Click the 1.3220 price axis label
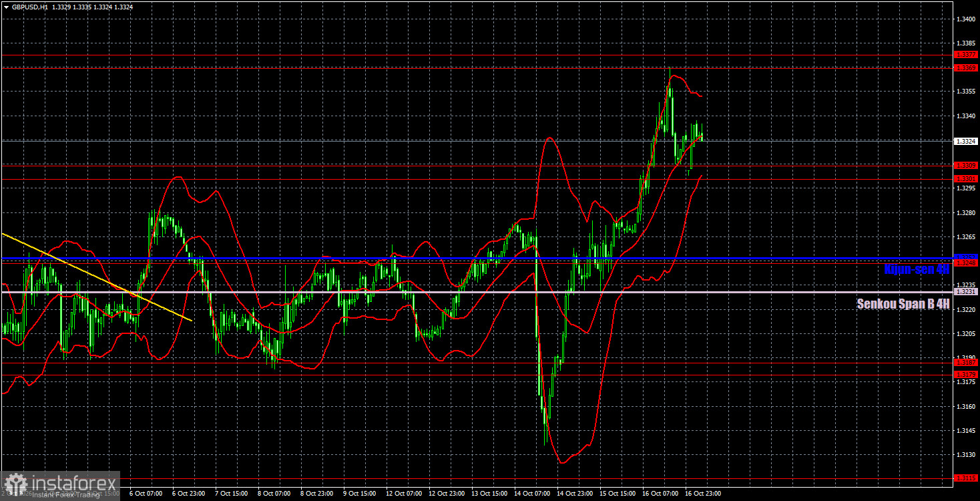 click(965, 310)
